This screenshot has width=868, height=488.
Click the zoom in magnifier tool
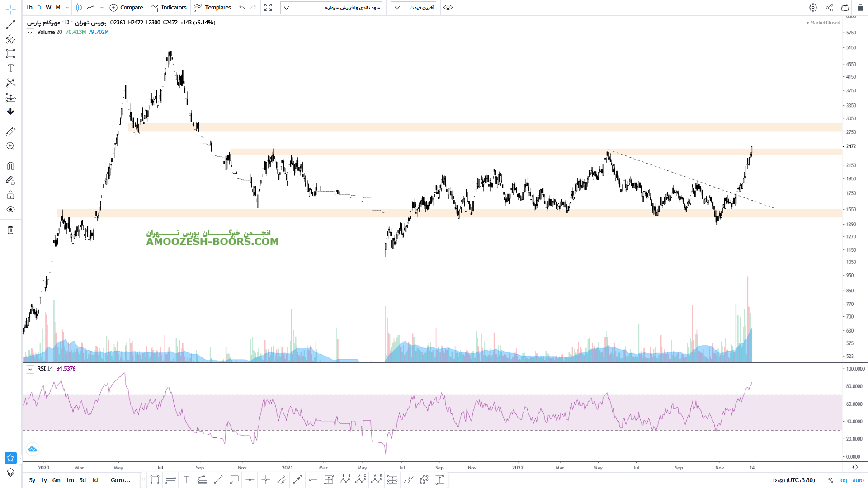click(x=10, y=146)
